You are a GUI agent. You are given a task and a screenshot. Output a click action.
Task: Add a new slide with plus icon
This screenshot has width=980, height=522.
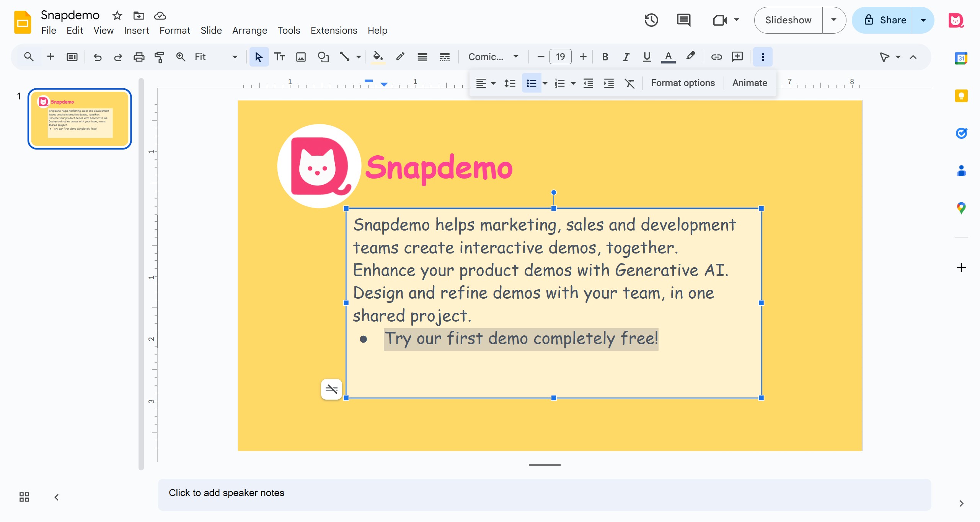point(51,57)
